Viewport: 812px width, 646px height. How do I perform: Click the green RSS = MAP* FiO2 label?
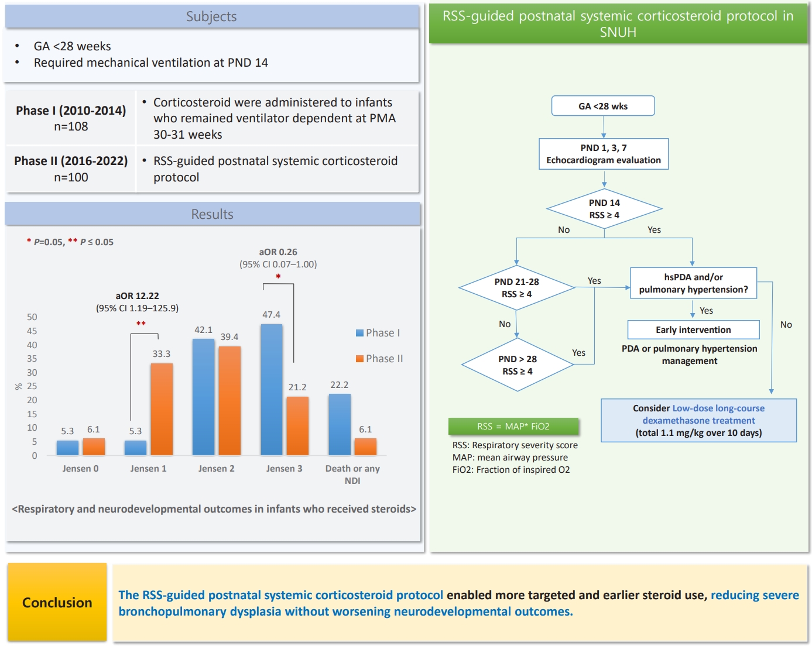[513, 426]
